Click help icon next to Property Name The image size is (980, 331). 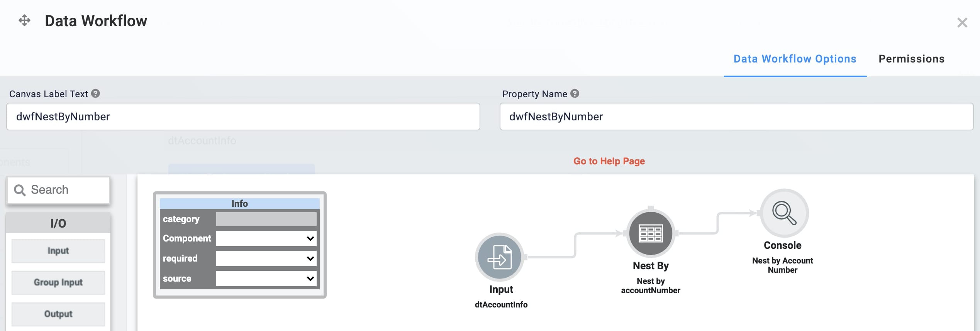click(x=575, y=93)
